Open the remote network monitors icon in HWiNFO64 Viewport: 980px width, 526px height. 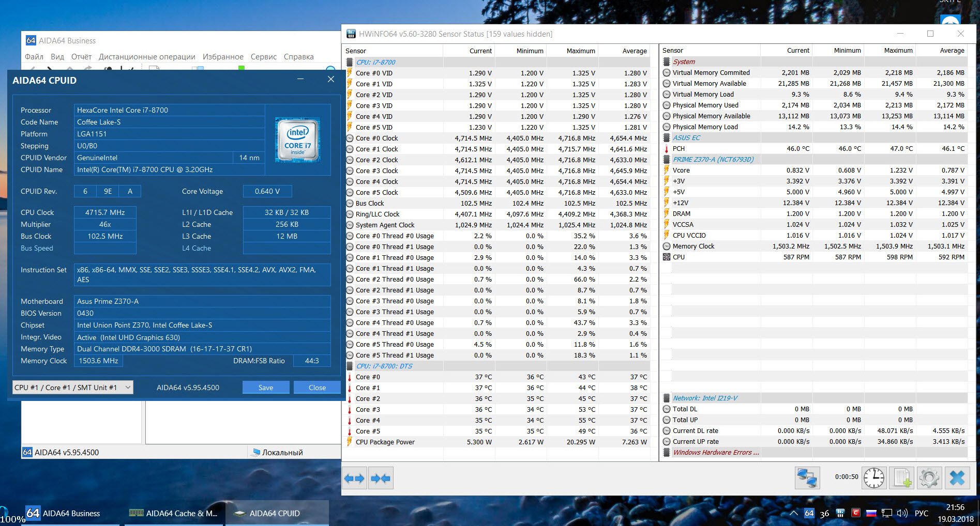click(x=807, y=478)
